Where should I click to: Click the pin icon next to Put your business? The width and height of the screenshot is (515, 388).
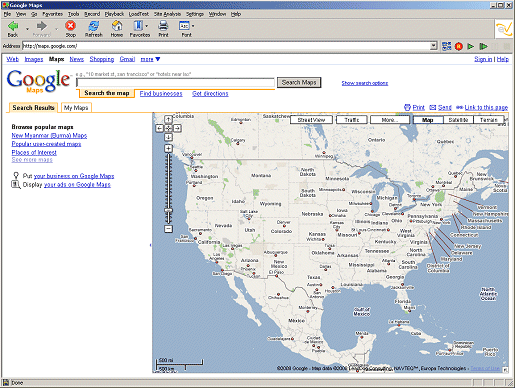point(16,176)
